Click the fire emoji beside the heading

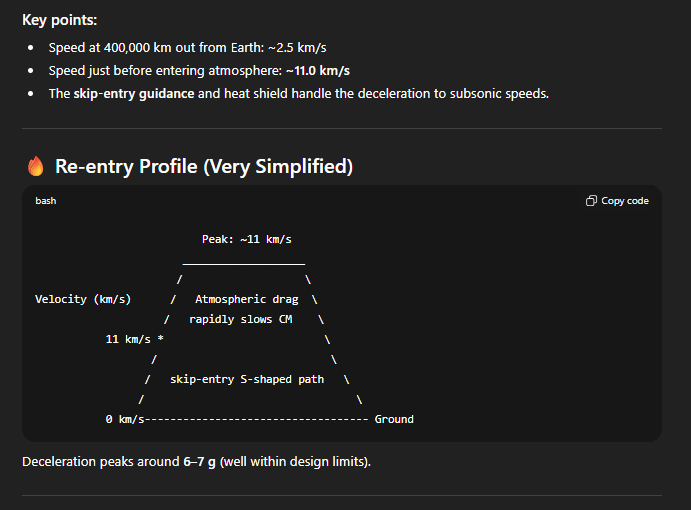click(x=36, y=166)
